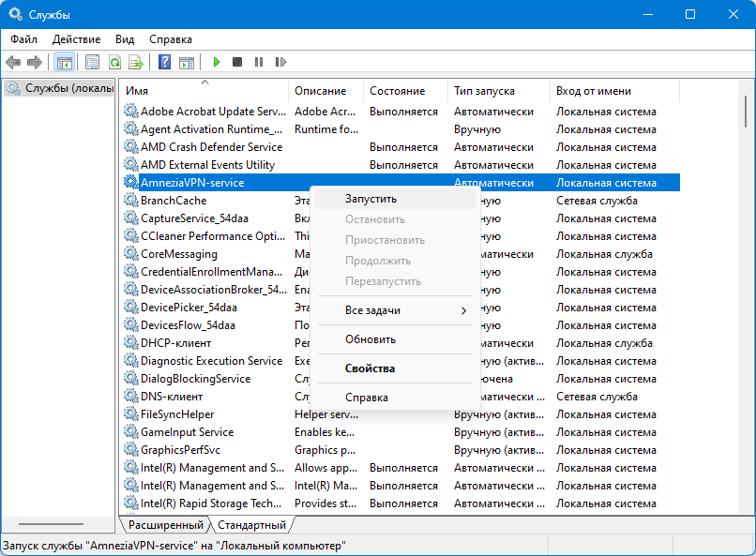Click the green Refresh toolbar icon
This screenshot has width=756, height=556.
click(114, 62)
